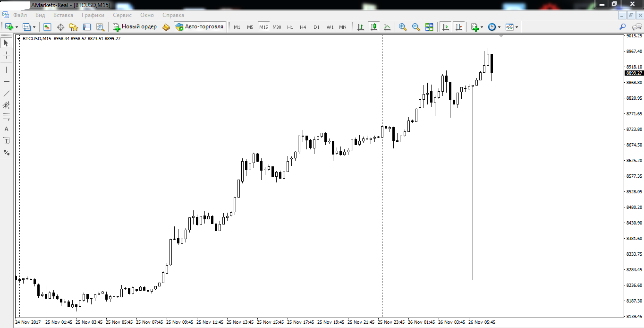Viewport: 644px width, 328px height.
Task: Zoom in on the chart
Action: [x=403, y=27]
